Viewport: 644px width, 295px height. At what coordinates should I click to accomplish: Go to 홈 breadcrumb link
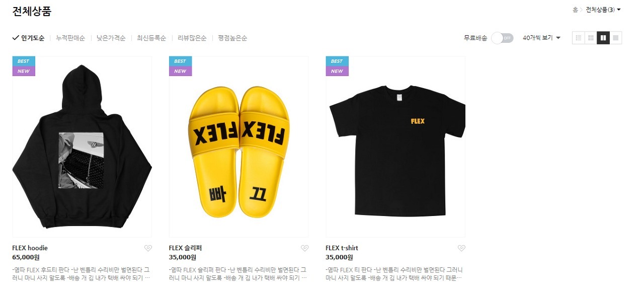[x=575, y=10]
